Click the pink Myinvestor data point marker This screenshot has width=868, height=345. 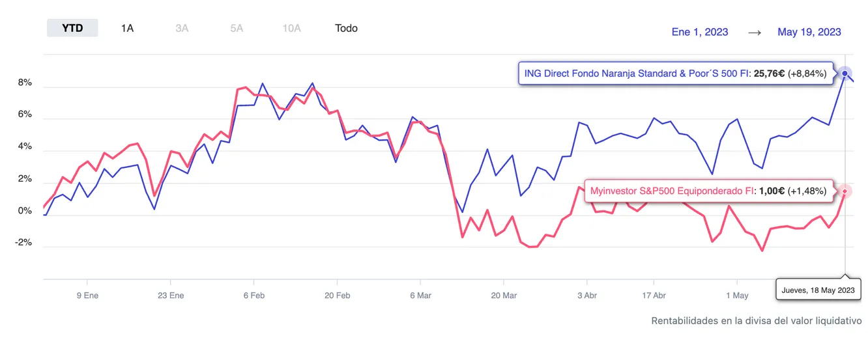pyautogui.click(x=845, y=191)
